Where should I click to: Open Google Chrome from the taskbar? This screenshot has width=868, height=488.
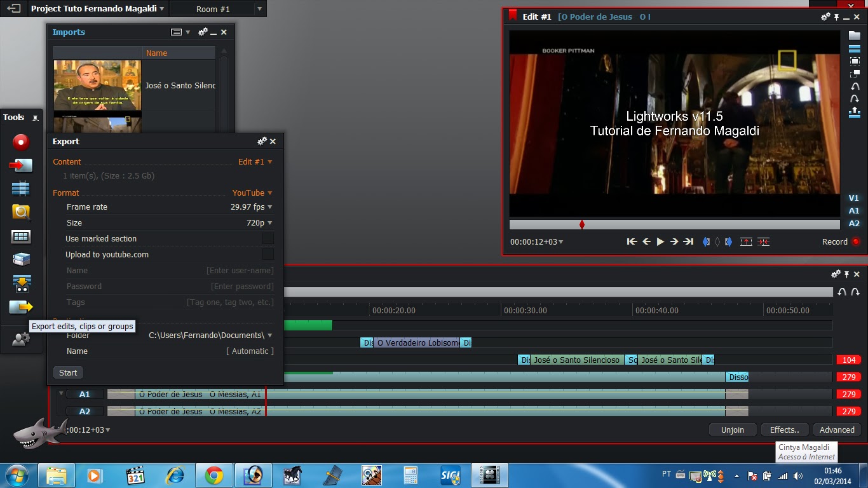coord(214,475)
